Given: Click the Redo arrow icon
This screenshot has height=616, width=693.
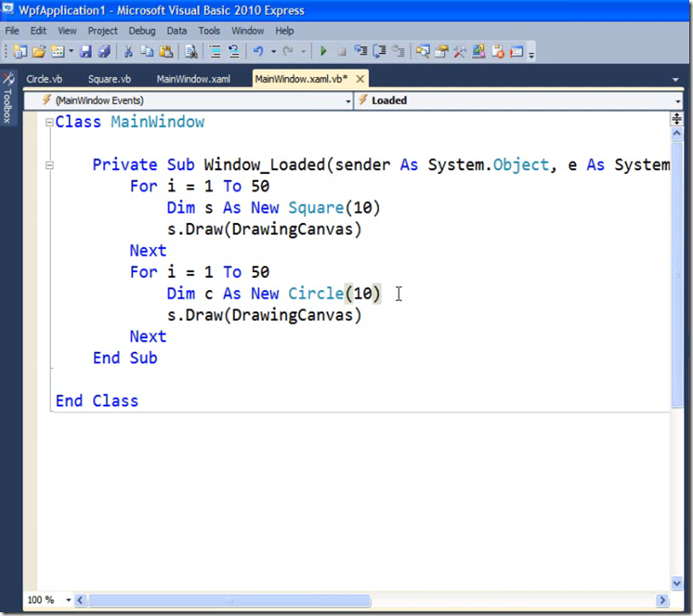Looking at the screenshot, I should 288,52.
